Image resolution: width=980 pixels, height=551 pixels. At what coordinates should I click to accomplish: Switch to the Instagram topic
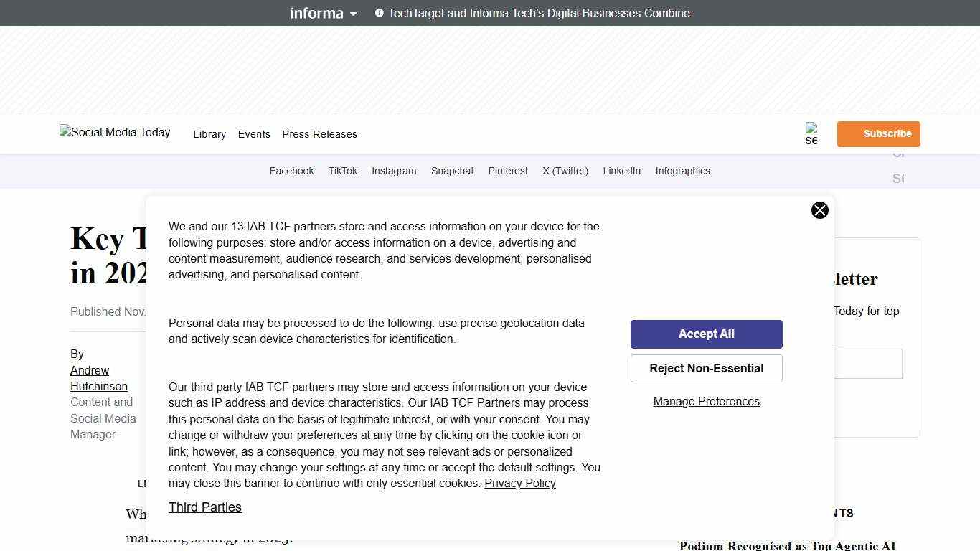(x=394, y=171)
